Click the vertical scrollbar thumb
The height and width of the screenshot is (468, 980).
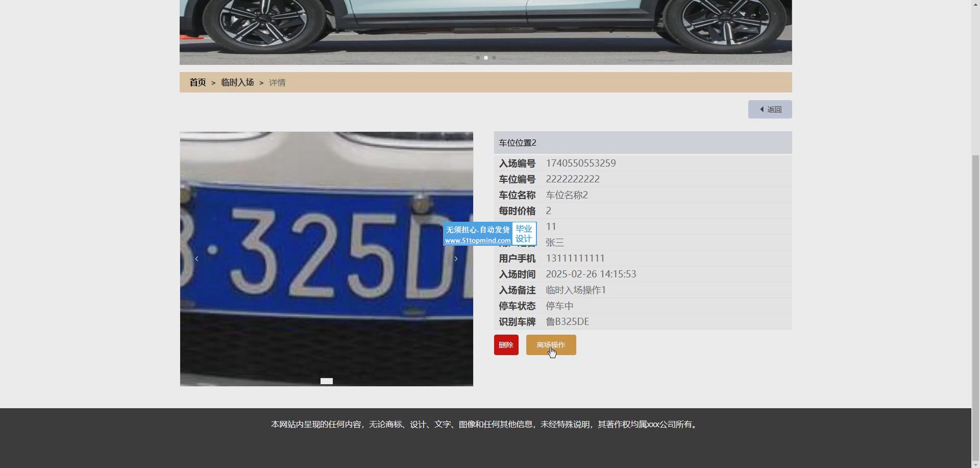(975, 307)
